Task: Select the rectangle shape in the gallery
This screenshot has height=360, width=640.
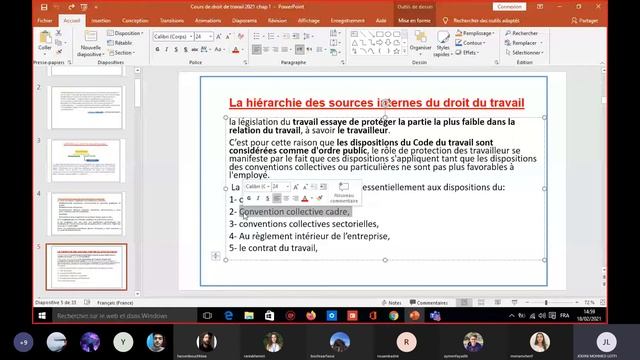Action: click(380, 34)
